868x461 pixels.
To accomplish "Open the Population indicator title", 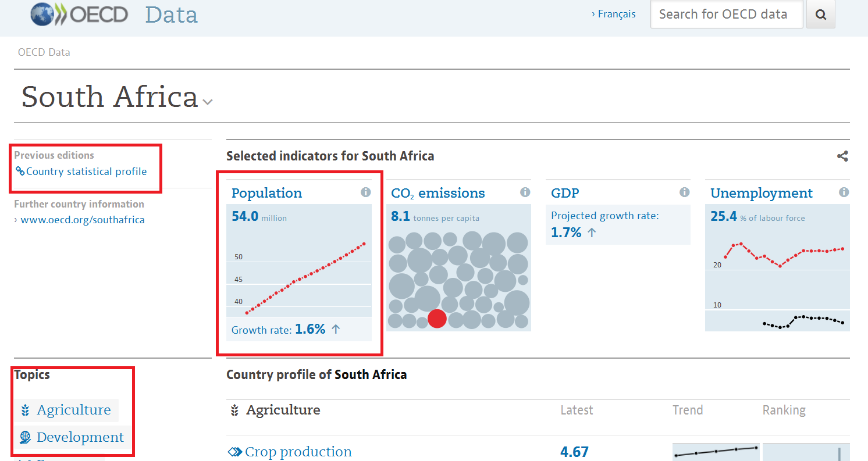I will (266, 193).
